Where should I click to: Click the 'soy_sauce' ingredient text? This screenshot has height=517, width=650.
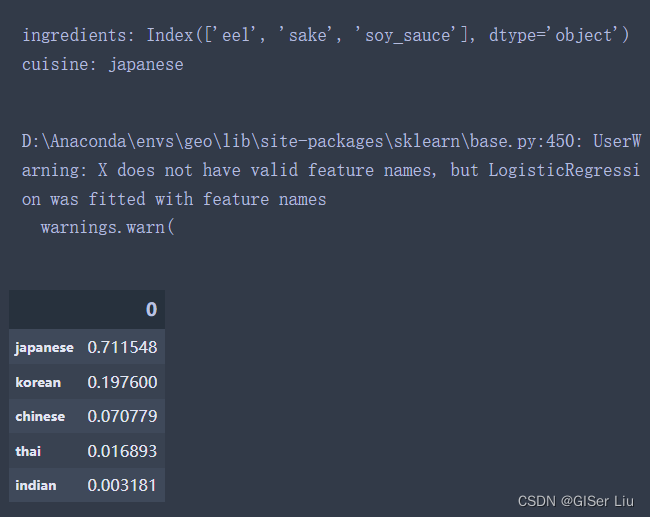click(408, 35)
